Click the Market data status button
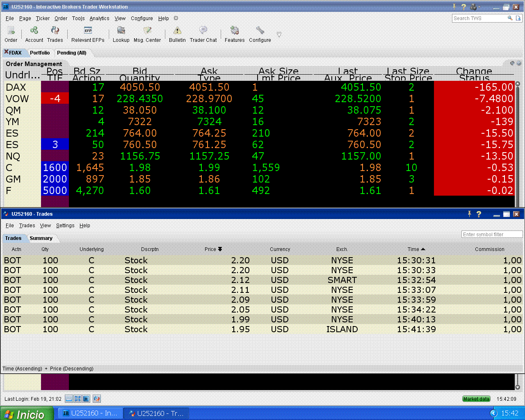 476,399
